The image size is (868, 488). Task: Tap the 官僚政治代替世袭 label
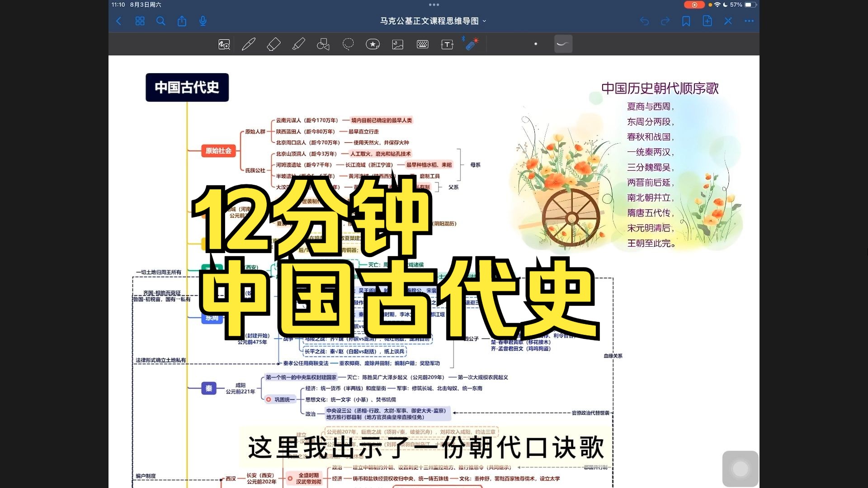pyautogui.click(x=590, y=413)
